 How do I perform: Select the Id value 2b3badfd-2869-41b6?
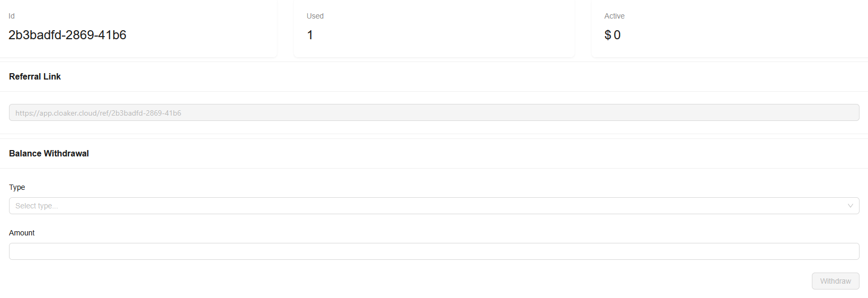pos(67,35)
